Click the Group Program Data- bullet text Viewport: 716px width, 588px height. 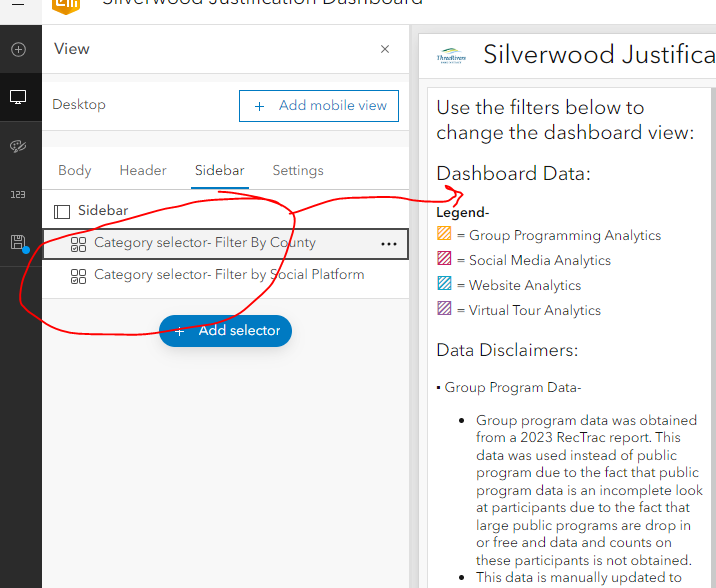point(512,388)
